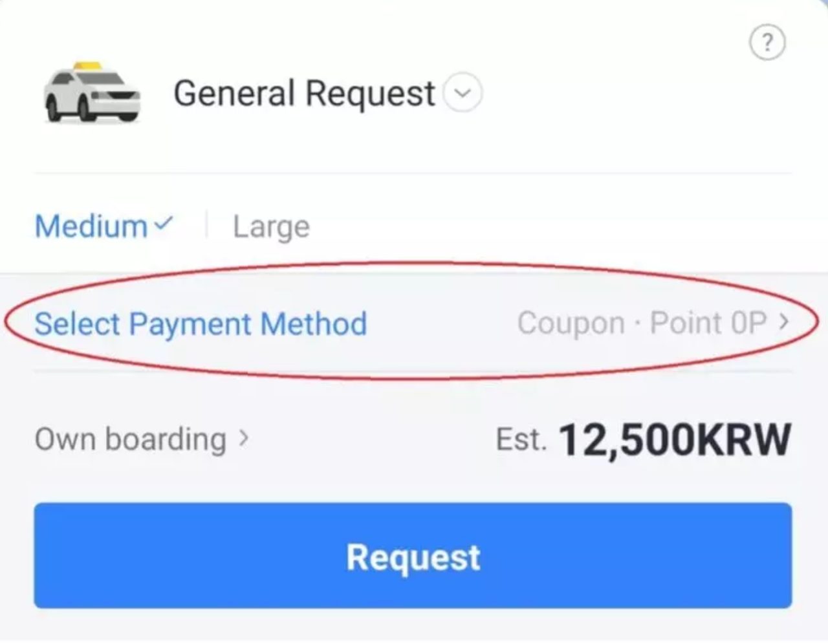828x644 pixels.
Task: Tap the Est. fare label
Action: point(521,440)
